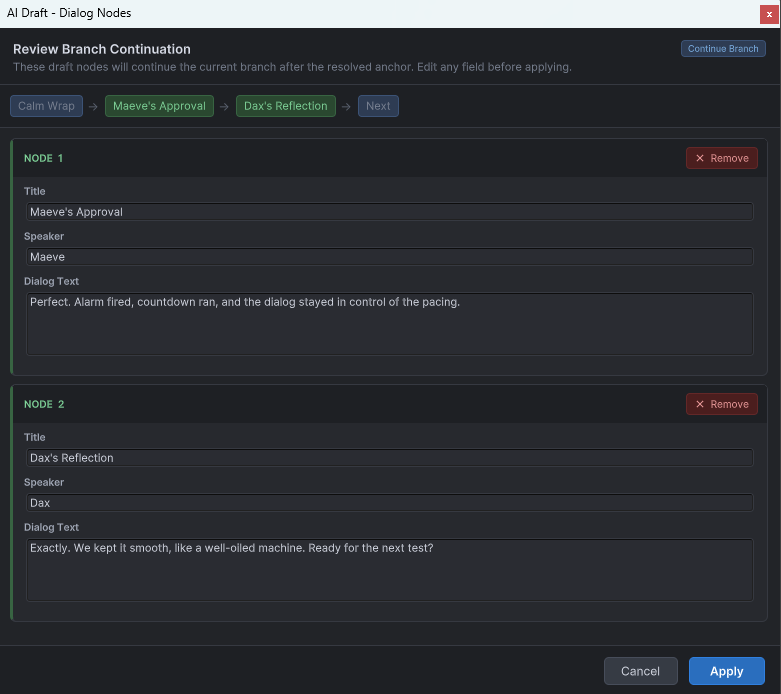
Task: Click the NODE 2 header label
Action: point(44,405)
